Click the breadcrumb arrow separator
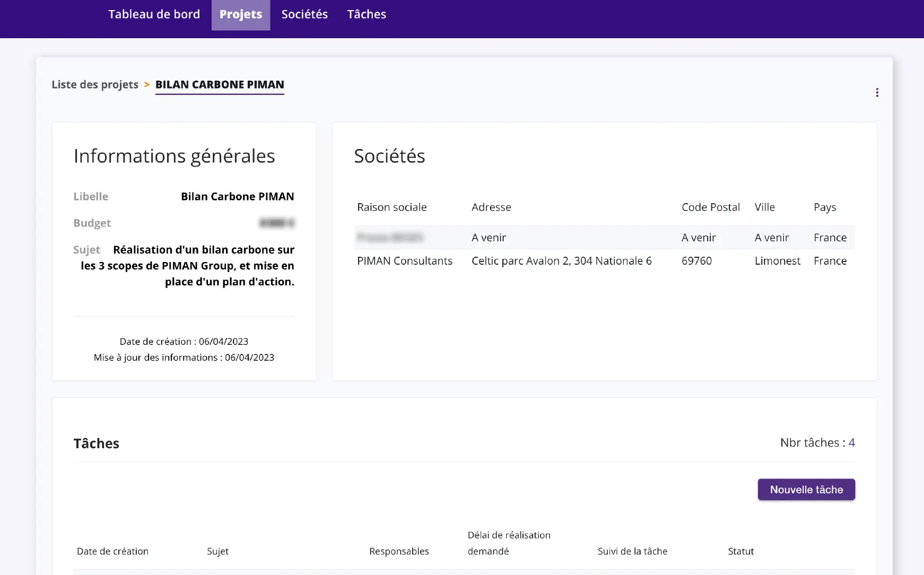 (147, 85)
